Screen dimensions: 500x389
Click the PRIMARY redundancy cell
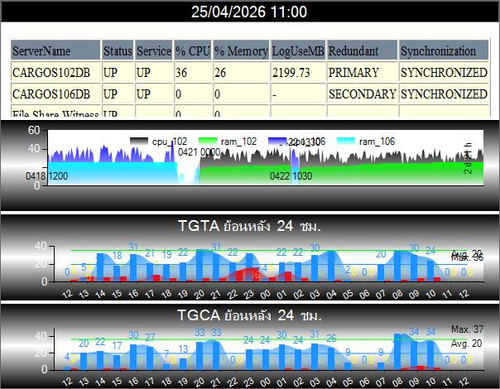(362, 72)
